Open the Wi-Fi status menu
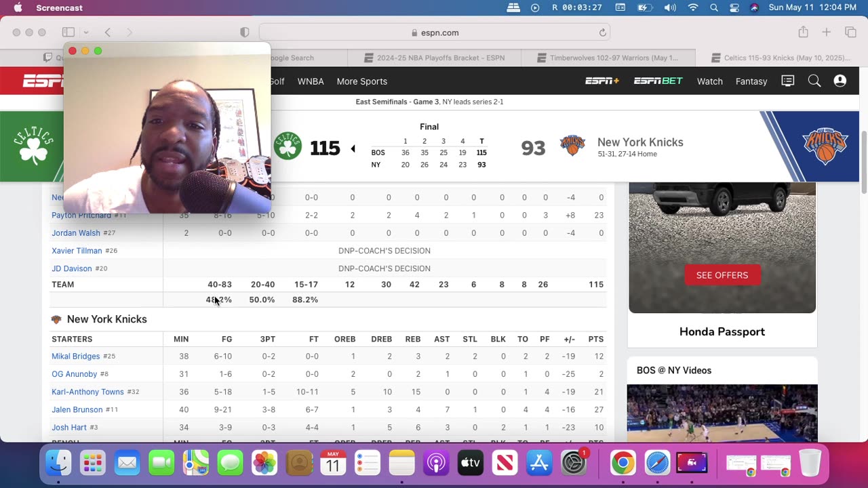The height and width of the screenshot is (488, 868). [692, 7]
